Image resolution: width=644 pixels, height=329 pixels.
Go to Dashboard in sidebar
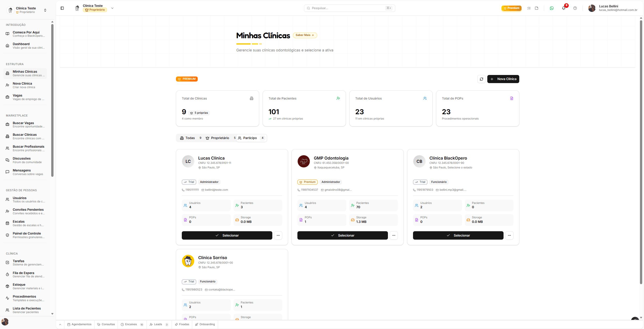pyautogui.click(x=25, y=46)
